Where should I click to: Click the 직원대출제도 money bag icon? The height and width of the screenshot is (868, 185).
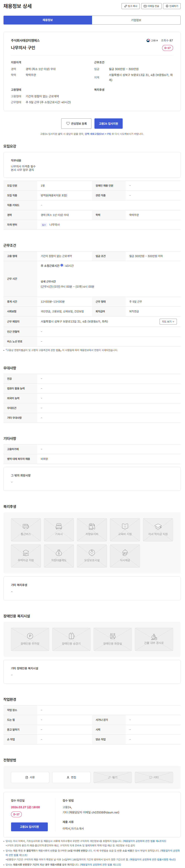pyautogui.click(x=59, y=553)
